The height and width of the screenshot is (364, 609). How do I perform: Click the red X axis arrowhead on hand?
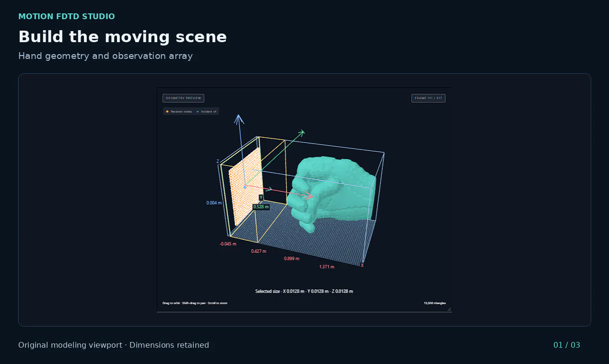click(x=308, y=195)
